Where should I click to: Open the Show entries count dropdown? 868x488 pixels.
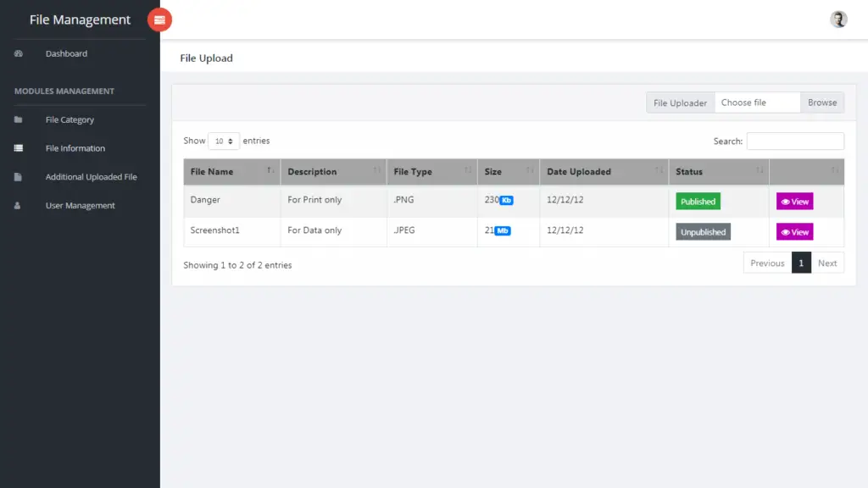(x=223, y=141)
